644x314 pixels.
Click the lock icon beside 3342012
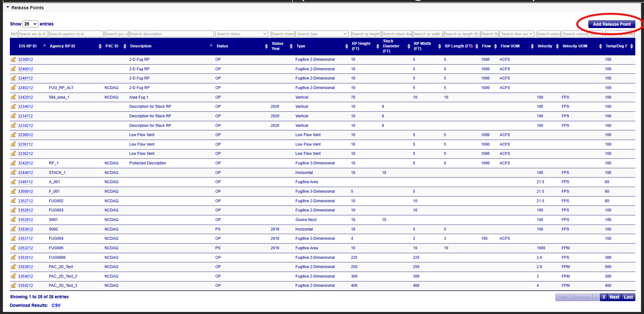coord(13,97)
